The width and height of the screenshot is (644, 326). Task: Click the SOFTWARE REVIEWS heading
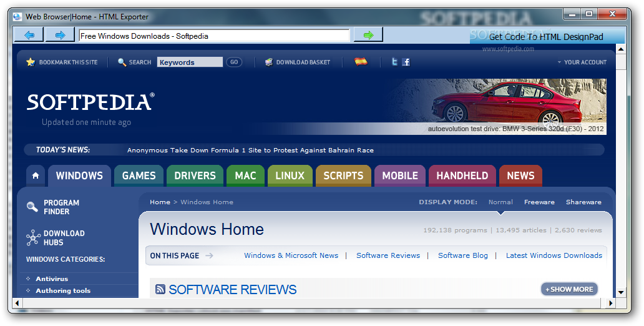(x=233, y=289)
